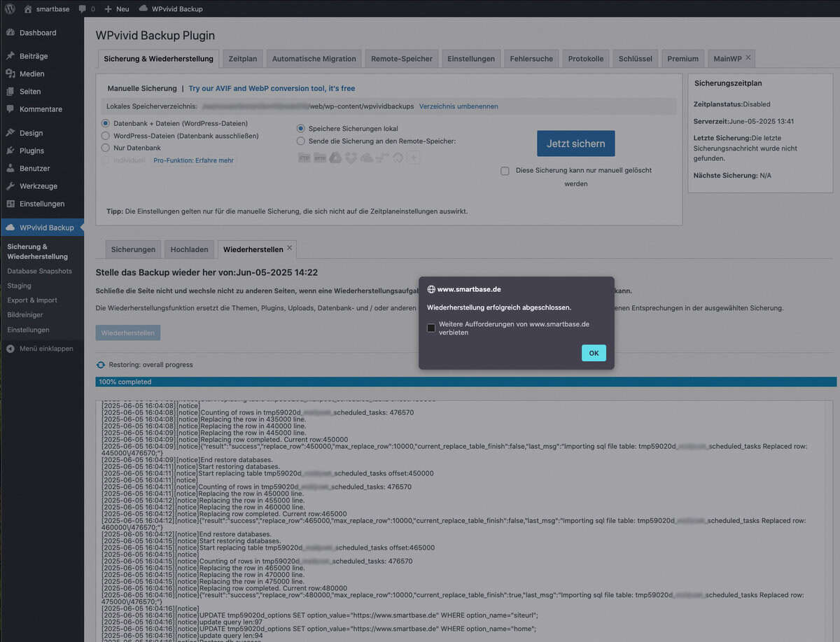Click inside the restore log output area
Screen dimensions: 840x642
(464, 522)
